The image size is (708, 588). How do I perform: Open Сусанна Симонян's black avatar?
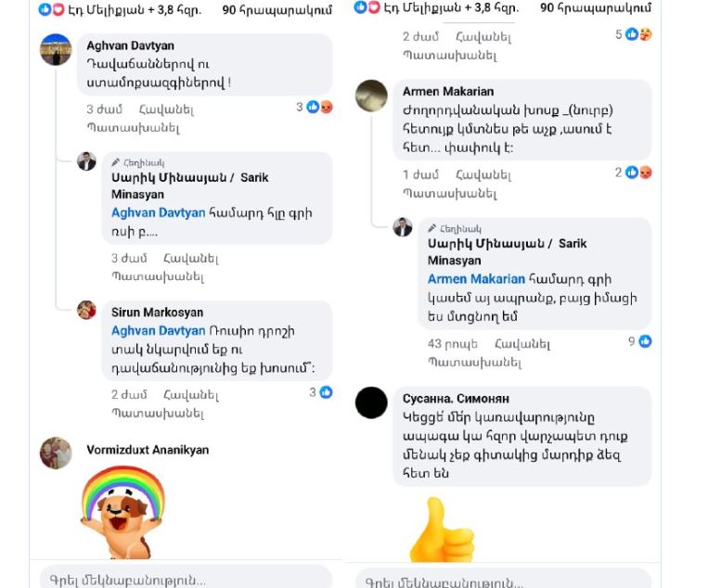tap(371, 403)
